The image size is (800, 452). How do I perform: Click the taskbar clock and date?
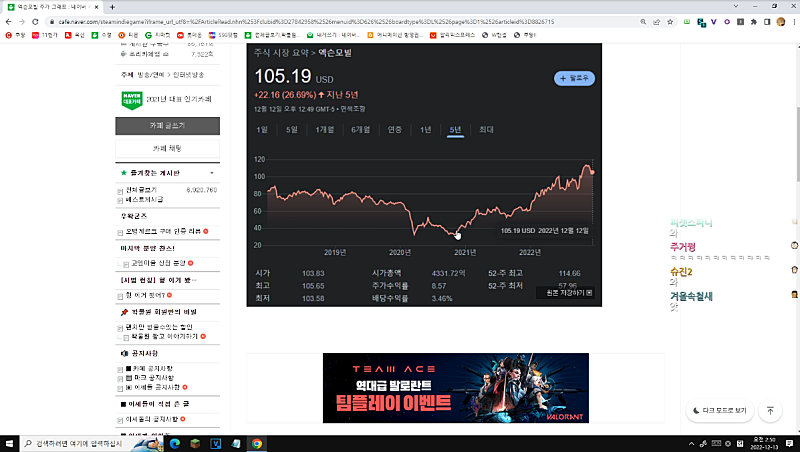point(764,443)
